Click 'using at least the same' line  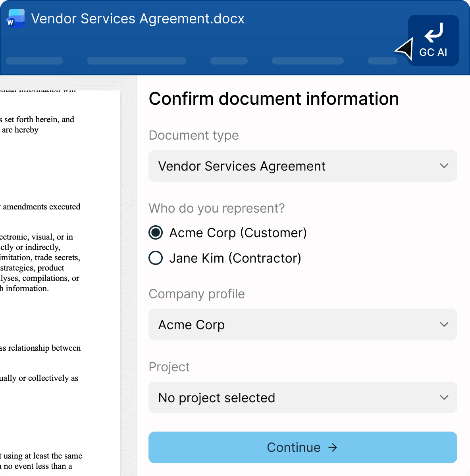(42, 456)
